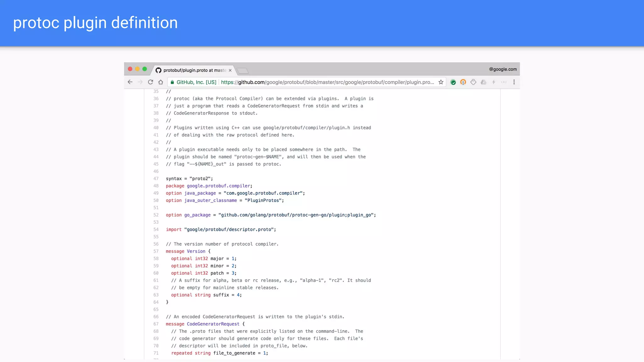
Task: Open the green checkmark extension
Action: (x=453, y=82)
